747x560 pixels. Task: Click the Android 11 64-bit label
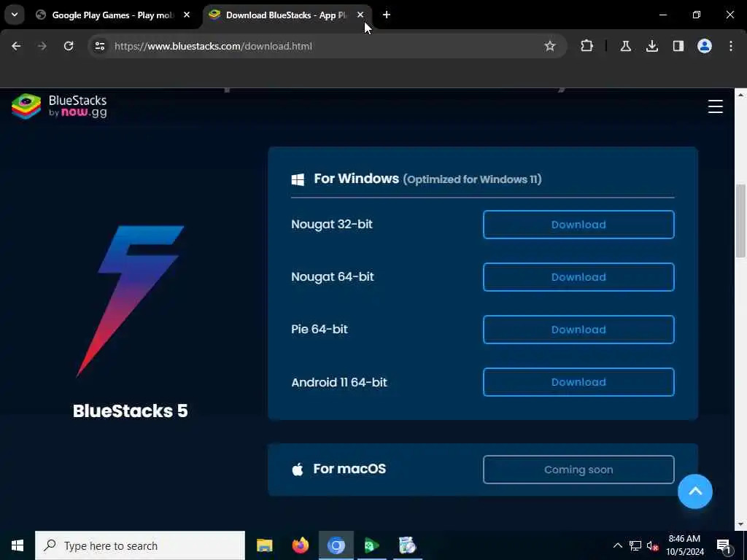[338, 382]
